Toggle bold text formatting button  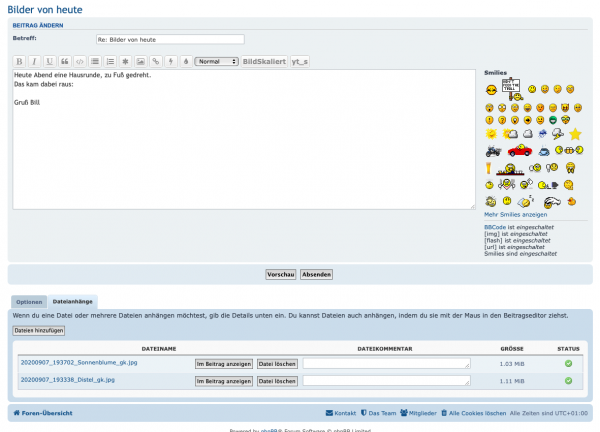point(19,61)
